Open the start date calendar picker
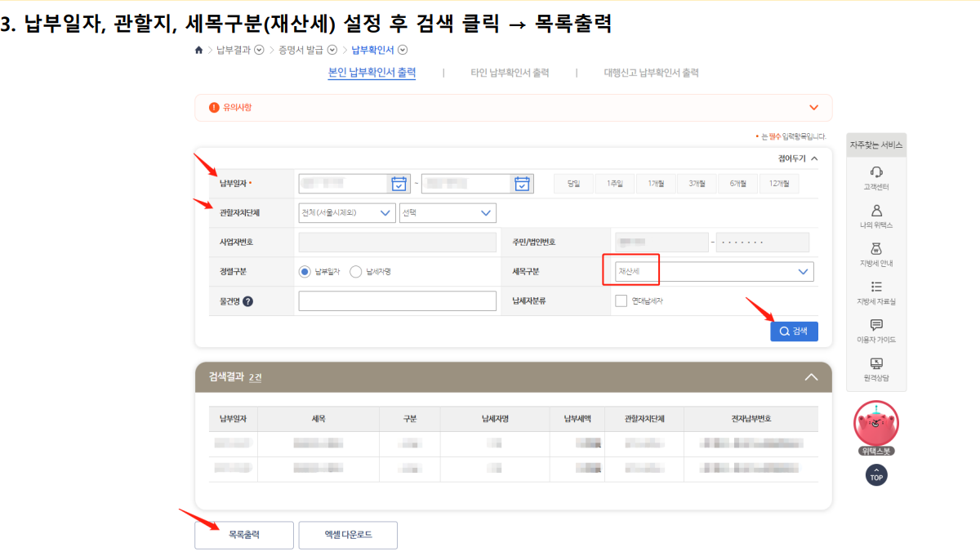980x552 pixels. 399,184
